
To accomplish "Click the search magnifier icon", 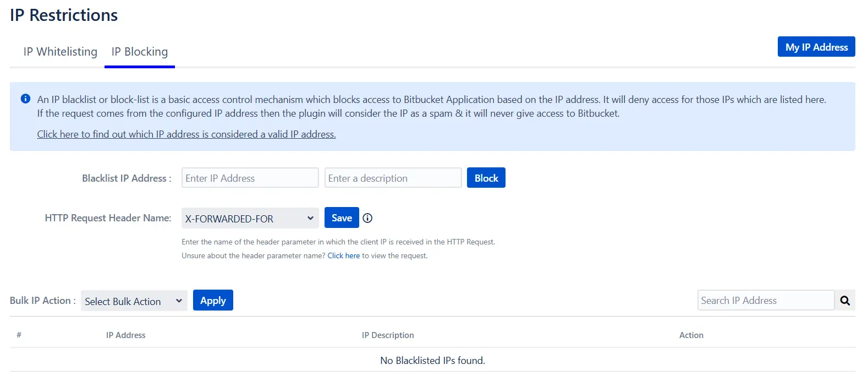I will tap(845, 300).
